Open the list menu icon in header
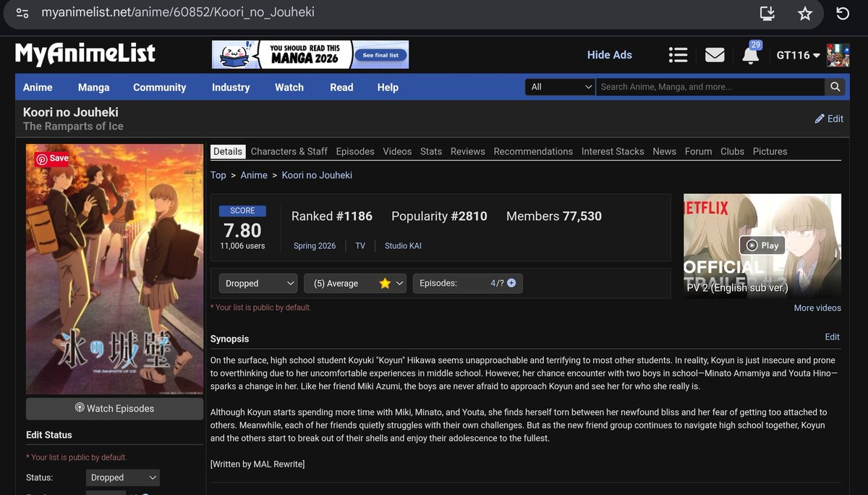The width and height of the screenshot is (868, 495). (x=678, y=55)
